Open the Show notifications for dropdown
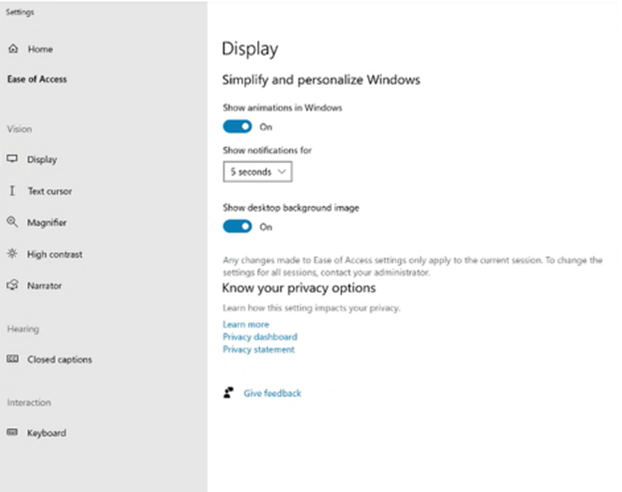Viewport: 622px width, 492px height. point(257,172)
